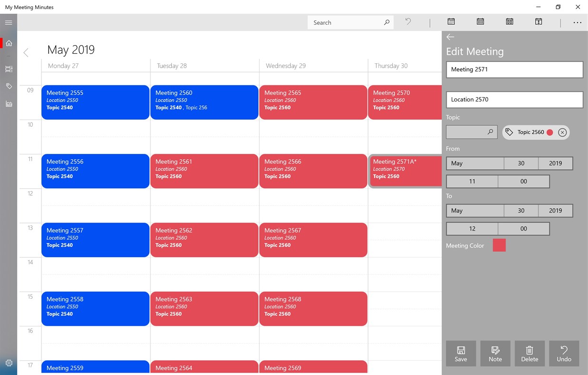Remove the Topic 2560 tag
The width and height of the screenshot is (588, 375).
[x=563, y=132]
